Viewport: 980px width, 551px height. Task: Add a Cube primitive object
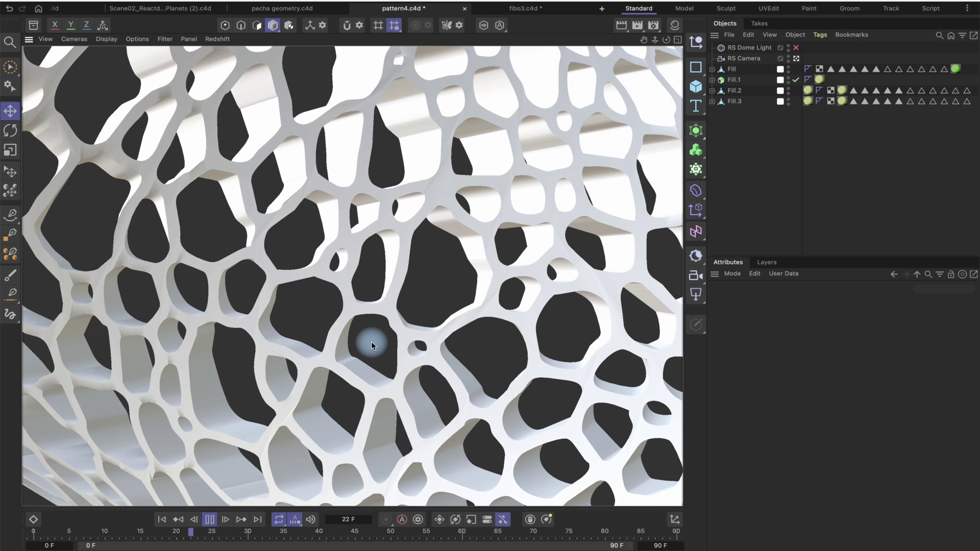pos(696,86)
